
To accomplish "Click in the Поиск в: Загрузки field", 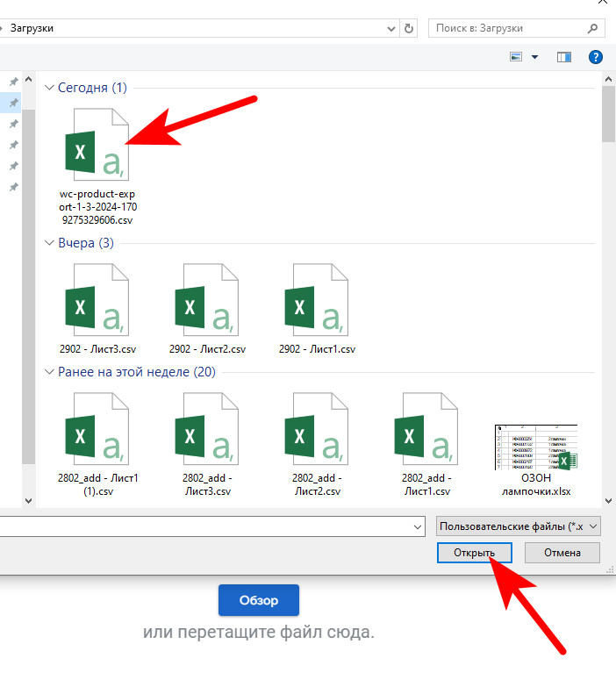I will [x=517, y=28].
